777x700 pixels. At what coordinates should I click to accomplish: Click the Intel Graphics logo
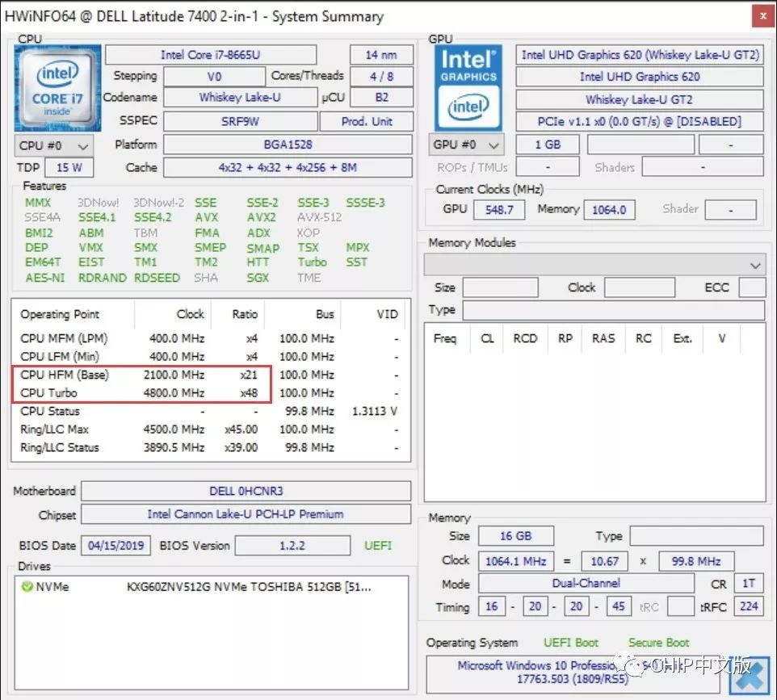click(x=468, y=88)
